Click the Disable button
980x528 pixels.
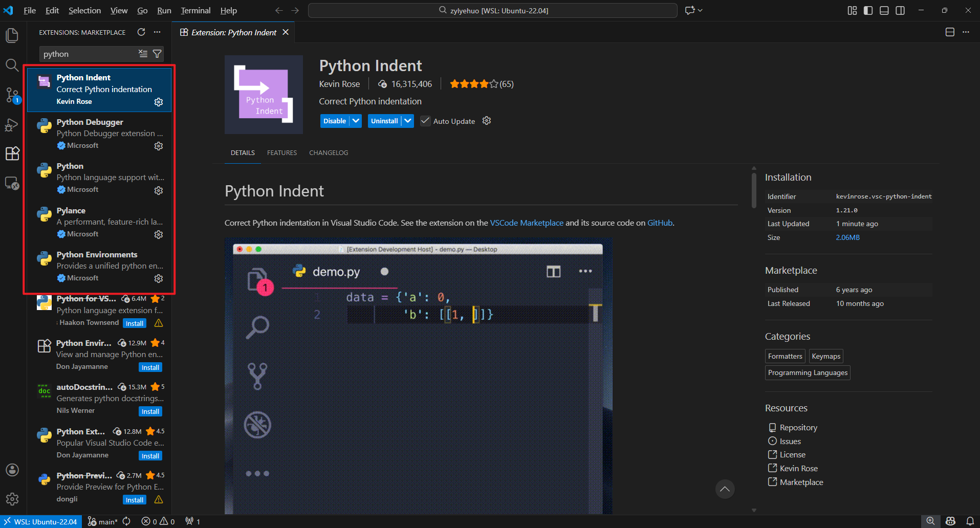coord(335,121)
